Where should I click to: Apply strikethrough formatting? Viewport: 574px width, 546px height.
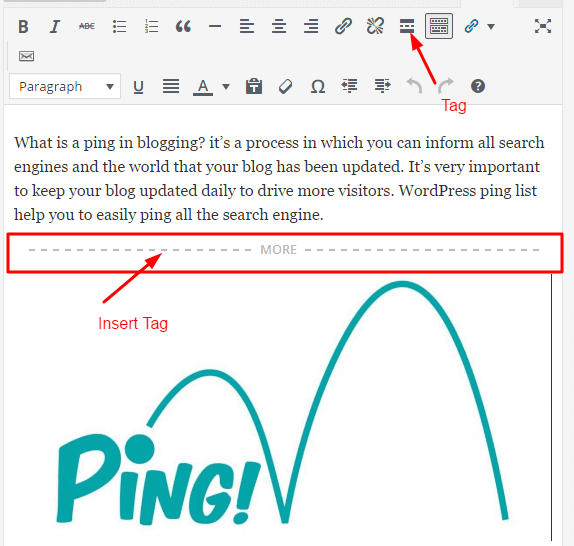(87, 26)
